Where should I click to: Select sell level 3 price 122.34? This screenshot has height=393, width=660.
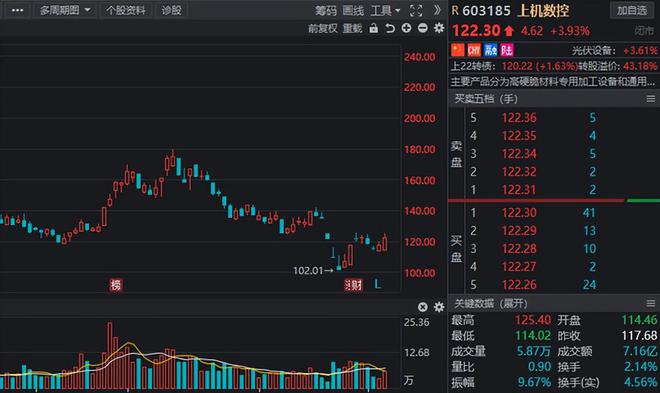[519, 154]
